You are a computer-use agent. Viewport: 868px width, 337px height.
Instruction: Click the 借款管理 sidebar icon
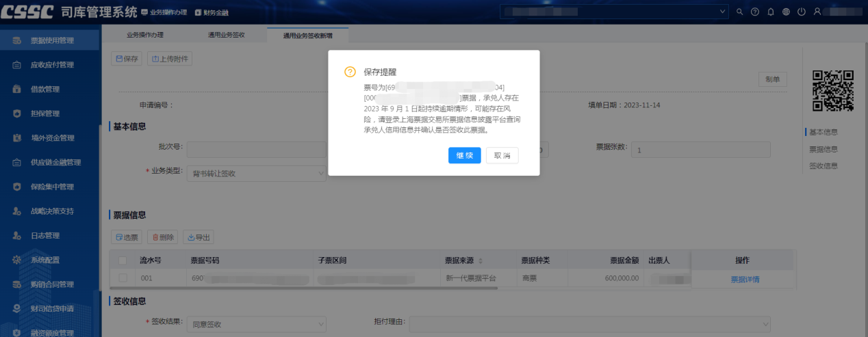(x=16, y=90)
